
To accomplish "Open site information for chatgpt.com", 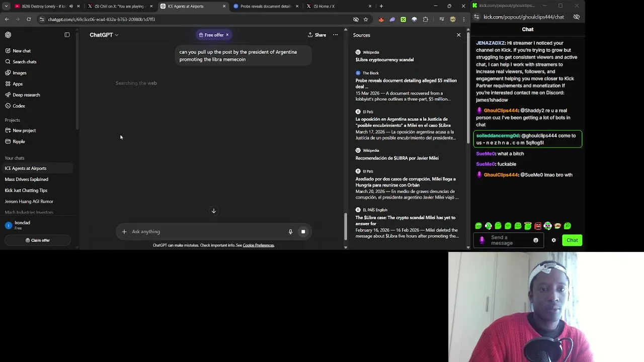I will [42, 19].
